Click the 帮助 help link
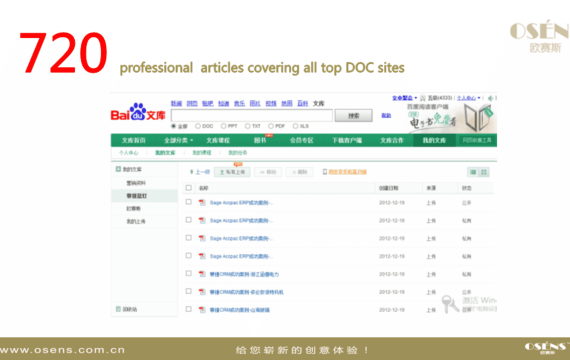The image size is (570, 360). point(386,115)
